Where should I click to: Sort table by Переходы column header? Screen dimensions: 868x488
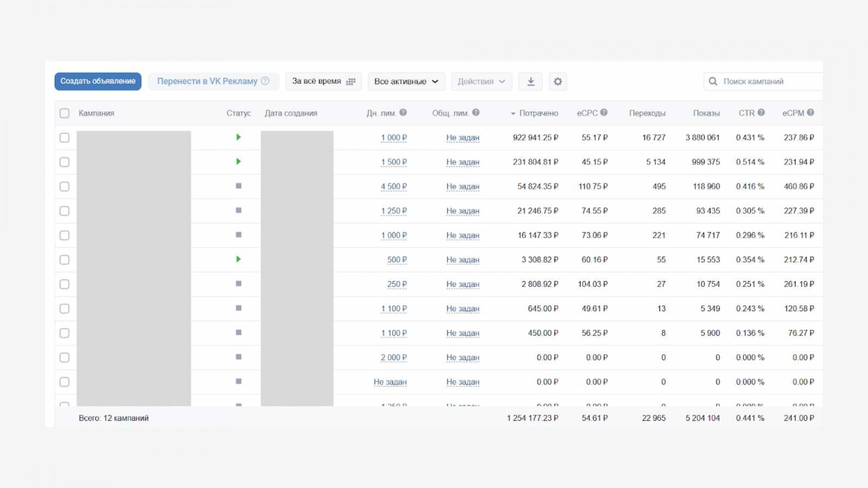tap(647, 113)
